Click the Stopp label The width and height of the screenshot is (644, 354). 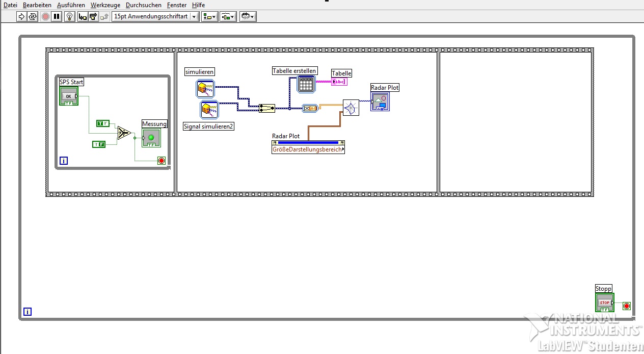(x=604, y=289)
